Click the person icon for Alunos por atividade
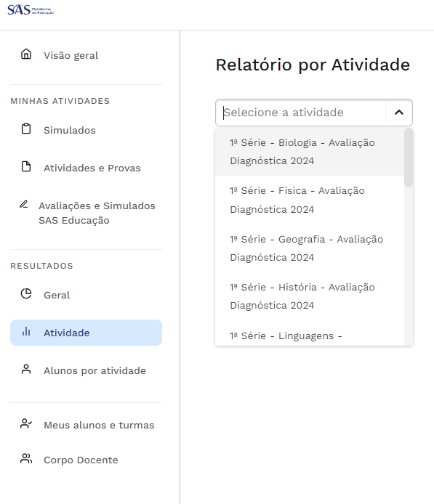This screenshot has width=434, height=504. pyautogui.click(x=26, y=369)
